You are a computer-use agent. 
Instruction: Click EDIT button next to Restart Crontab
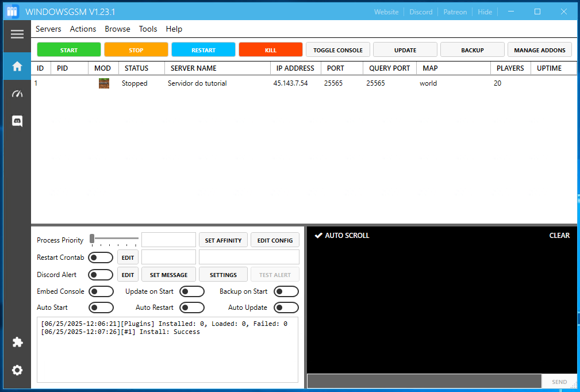[x=128, y=258]
